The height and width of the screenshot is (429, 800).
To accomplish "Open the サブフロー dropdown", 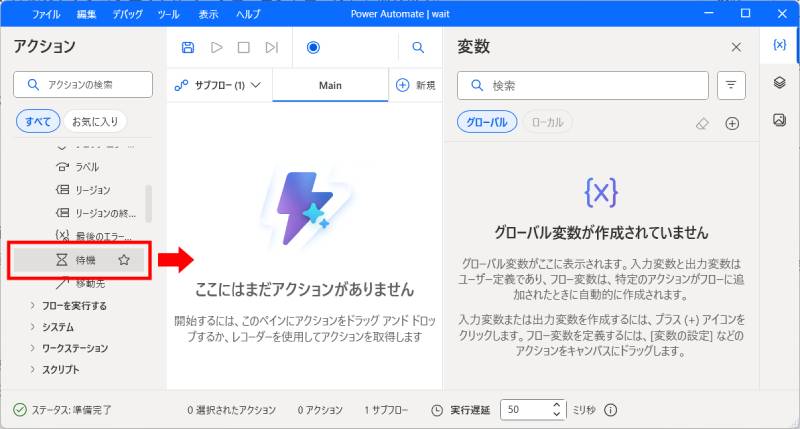I will (x=217, y=85).
